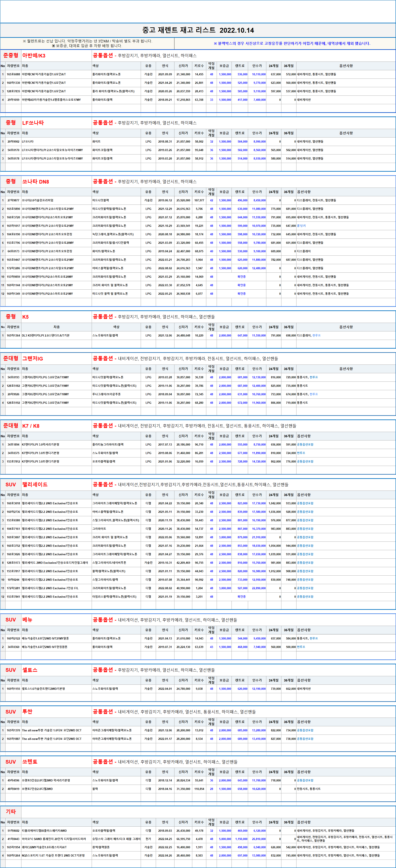This screenshot has width=396, height=868.
Task: Select plate number 165하1887
Action: click(x=14, y=739)
